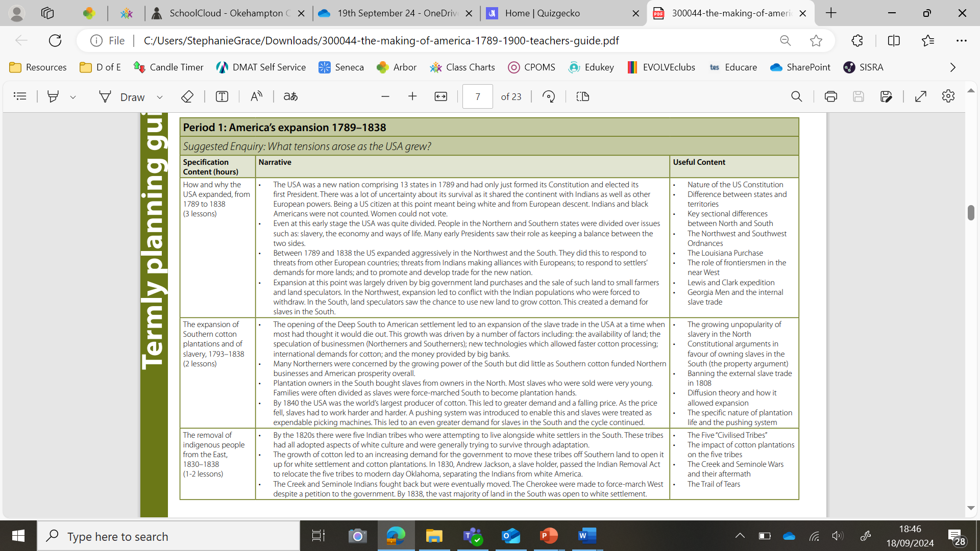Enter PDF full screen mode
The width and height of the screenshot is (980, 551).
coord(921,96)
